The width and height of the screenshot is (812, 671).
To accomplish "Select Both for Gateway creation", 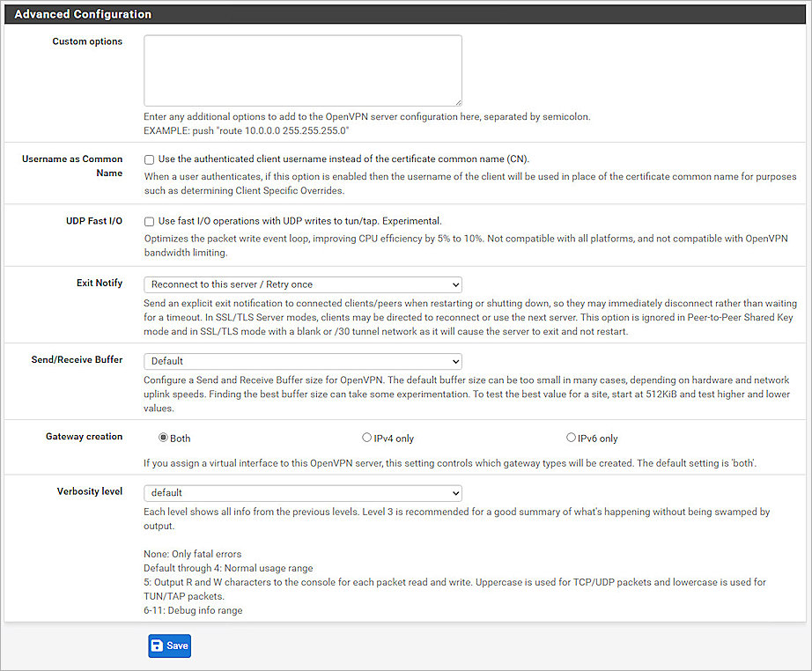I will point(163,437).
